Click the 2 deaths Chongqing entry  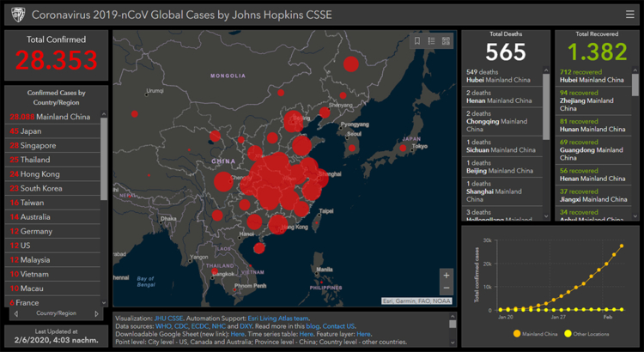502,121
